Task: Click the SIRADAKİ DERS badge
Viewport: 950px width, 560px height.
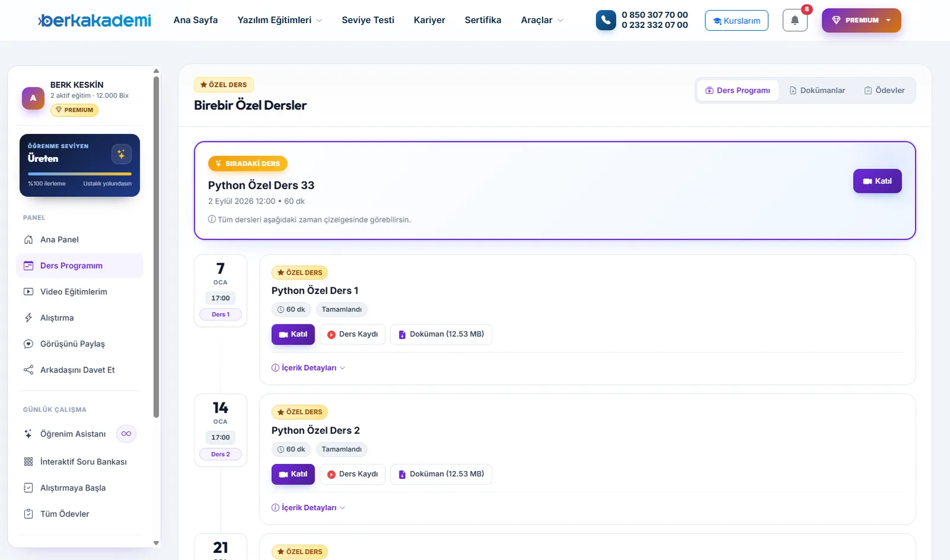Action: pos(248,163)
